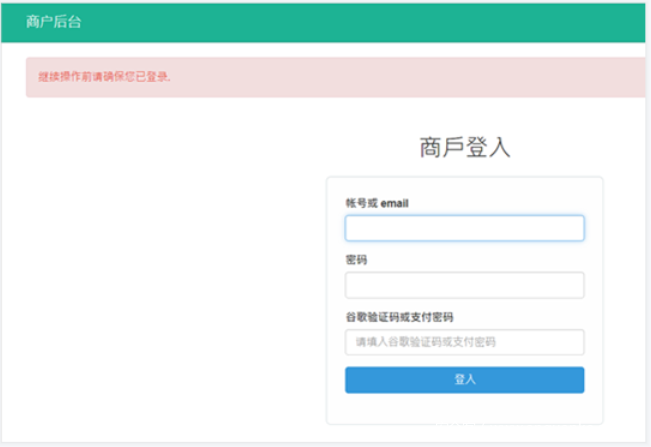Click the 商戶登入 page heading
The width and height of the screenshot is (651, 447).
pyautogui.click(x=465, y=148)
